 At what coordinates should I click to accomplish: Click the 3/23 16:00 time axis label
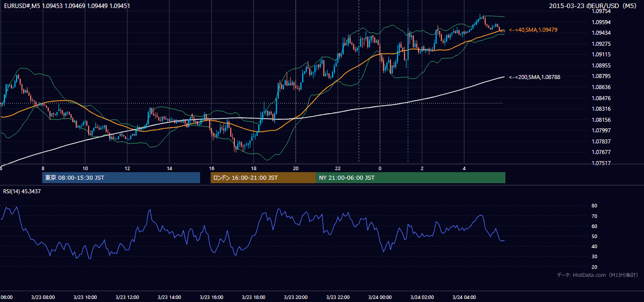coord(212,297)
